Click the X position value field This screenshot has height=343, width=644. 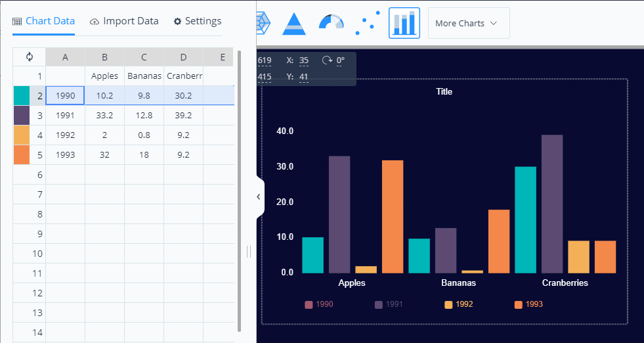(304, 60)
